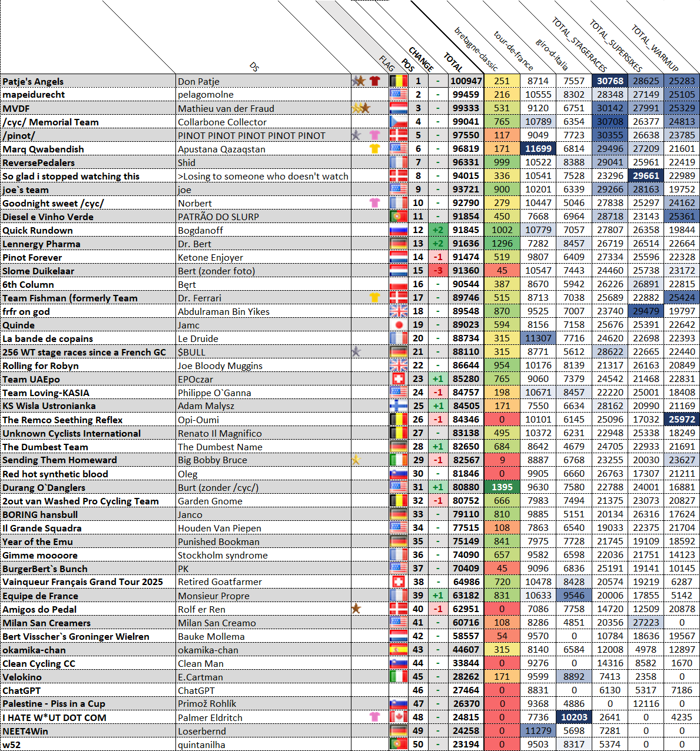Select team name mapeidurecht
The width and height of the screenshot is (700, 751).
coord(34,94)
